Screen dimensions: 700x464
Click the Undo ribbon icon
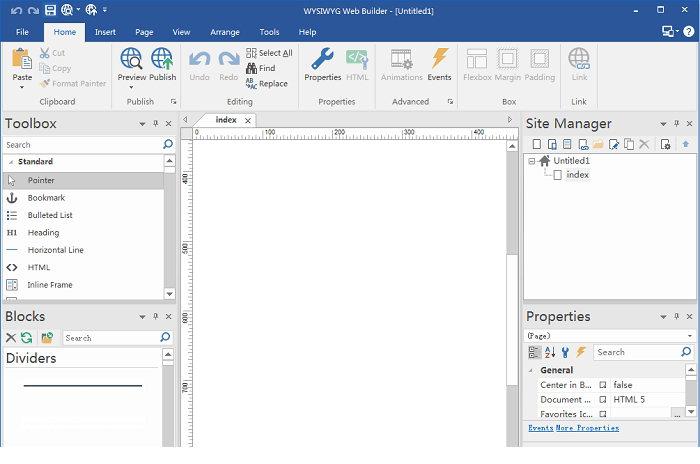tap(199, 59)
